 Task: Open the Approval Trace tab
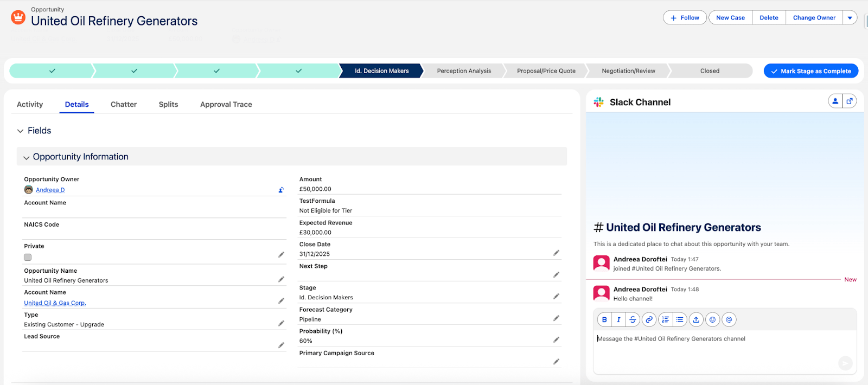click(x=226, y=104)
